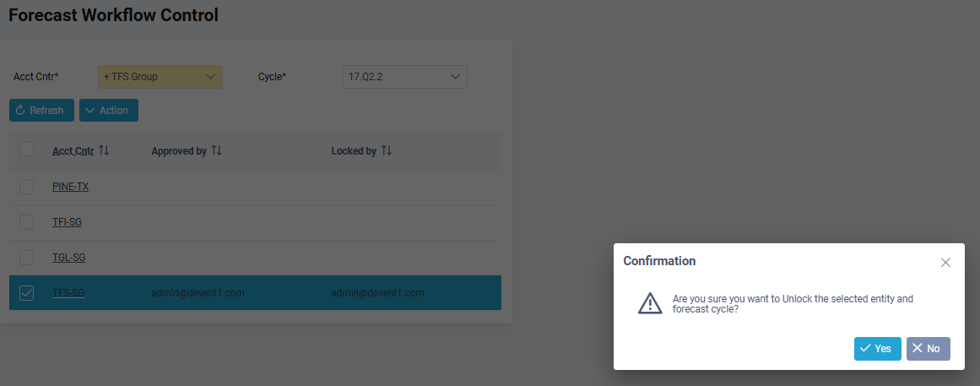Click the sort icon beside Acct Cntr

pos(104,151)
